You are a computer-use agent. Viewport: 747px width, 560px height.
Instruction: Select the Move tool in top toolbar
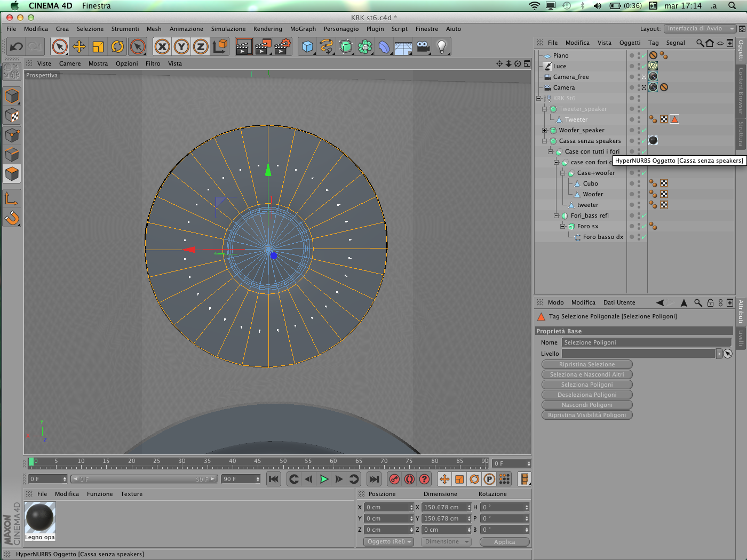click(x=79, y=47)
